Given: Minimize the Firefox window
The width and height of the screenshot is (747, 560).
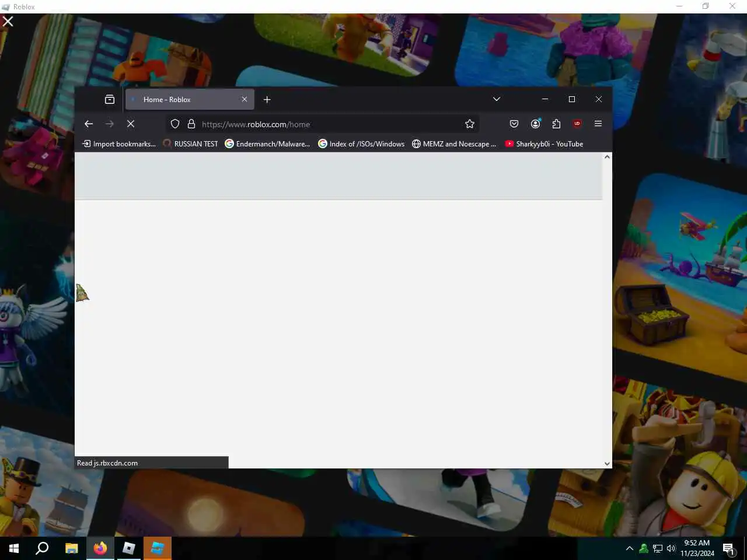Looking at the screenshot, I should tap(545, 99).
